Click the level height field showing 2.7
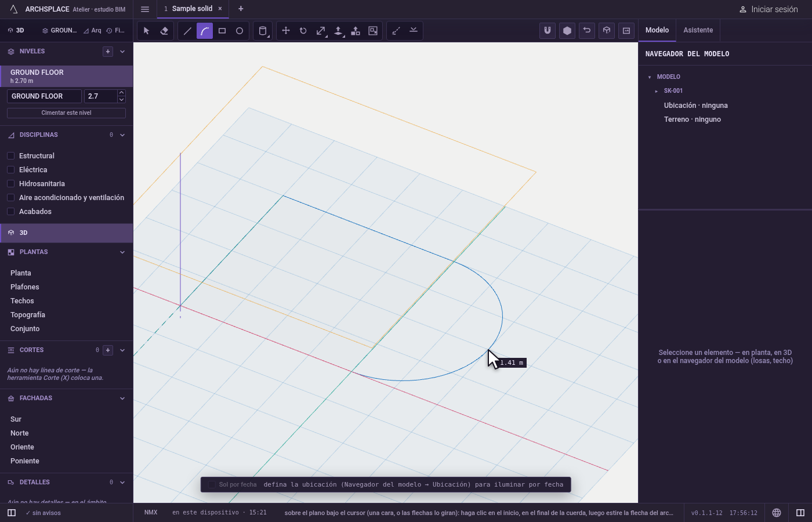Image resolution: width=812 pixels, height=522 pixels. tap(101, 96)
